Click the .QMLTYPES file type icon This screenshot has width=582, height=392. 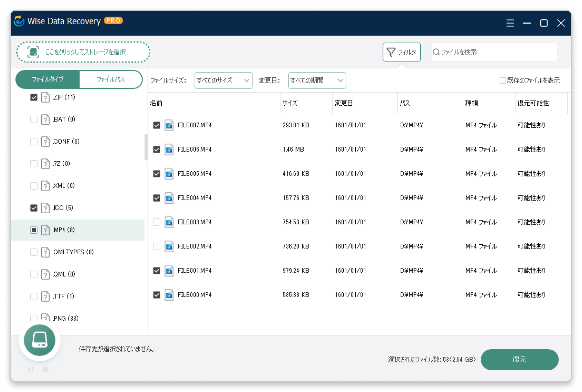tap(45, 252)
